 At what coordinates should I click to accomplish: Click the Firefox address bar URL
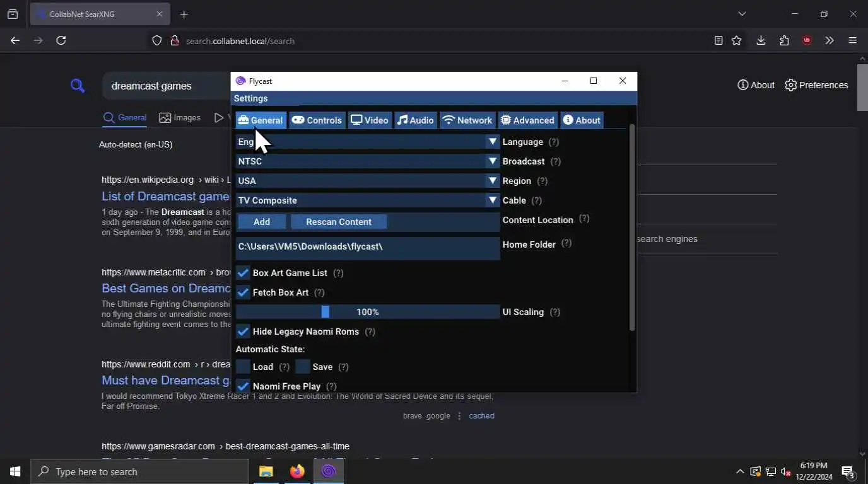(240, 41)
